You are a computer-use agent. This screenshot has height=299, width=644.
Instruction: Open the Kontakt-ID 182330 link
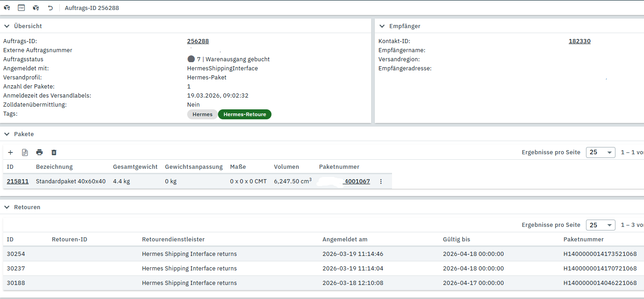pos(579,41)
